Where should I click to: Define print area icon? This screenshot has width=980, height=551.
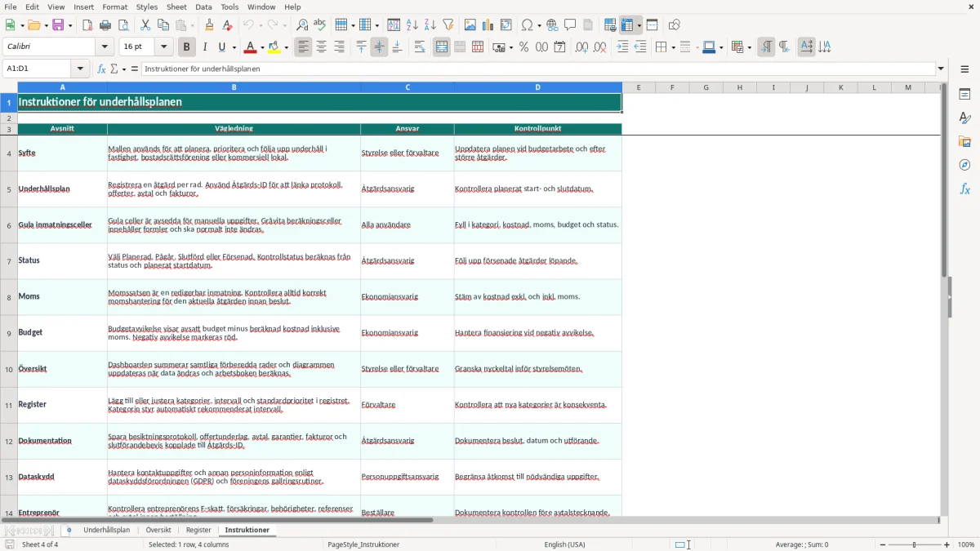tap(610, 25)
